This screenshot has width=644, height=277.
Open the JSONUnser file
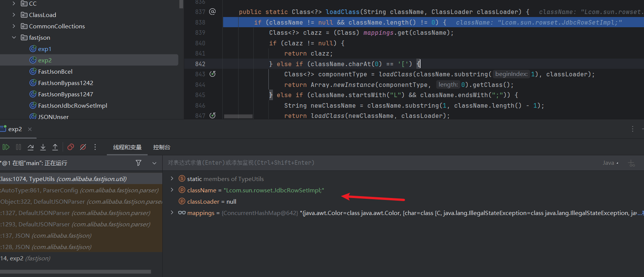pos(53,117)
